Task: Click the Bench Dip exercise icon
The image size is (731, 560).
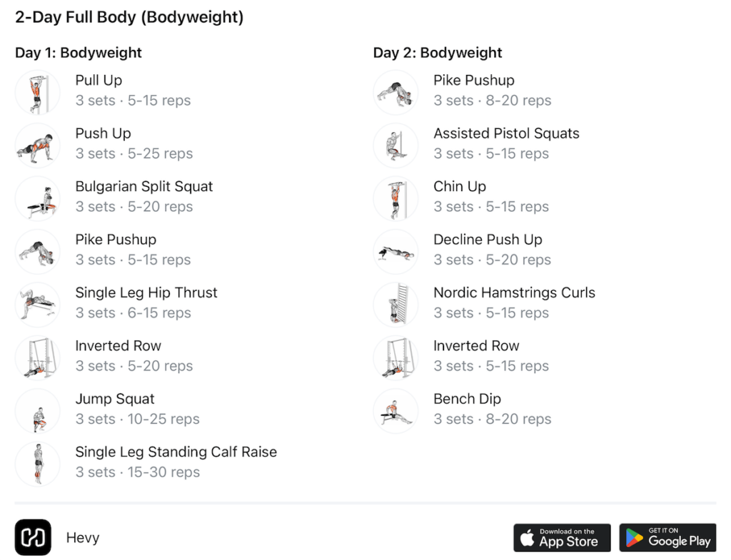Action: pos(395,411)
